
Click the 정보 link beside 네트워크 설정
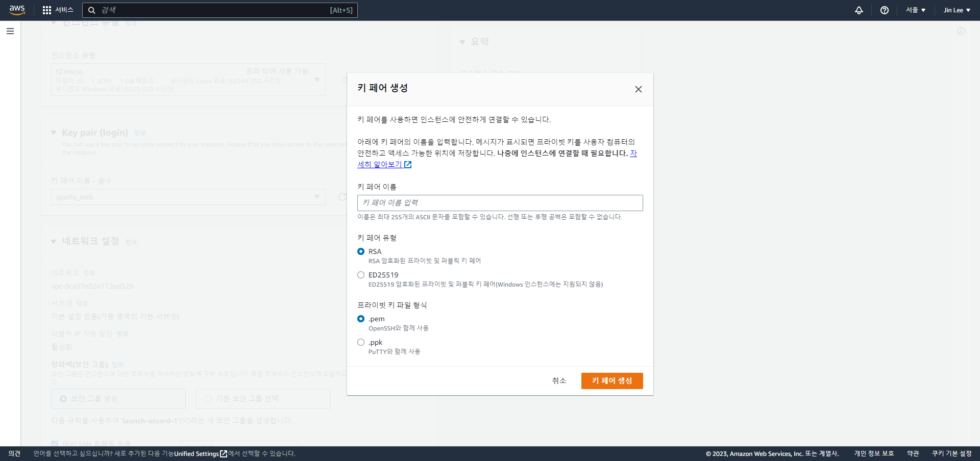[131, 242]
